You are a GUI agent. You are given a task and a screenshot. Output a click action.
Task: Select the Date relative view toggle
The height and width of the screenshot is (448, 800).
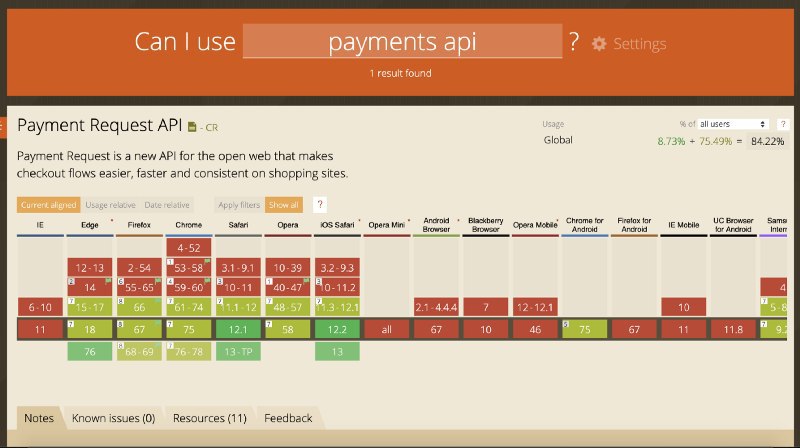coord(167,205)
